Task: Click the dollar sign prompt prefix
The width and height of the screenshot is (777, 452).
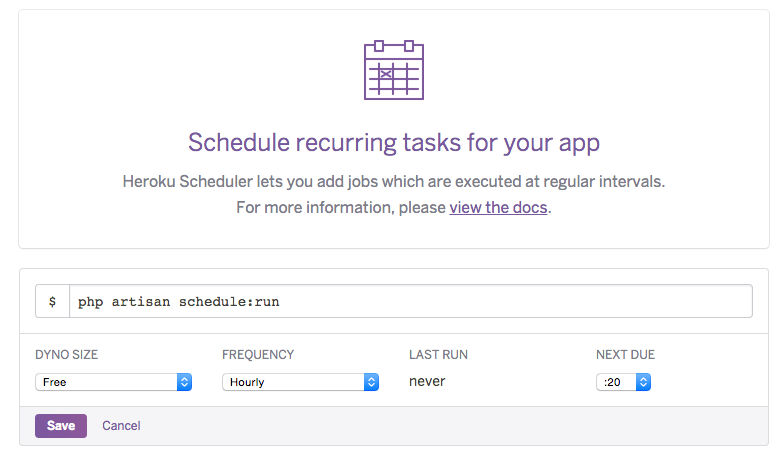Action: pos(53,301)
